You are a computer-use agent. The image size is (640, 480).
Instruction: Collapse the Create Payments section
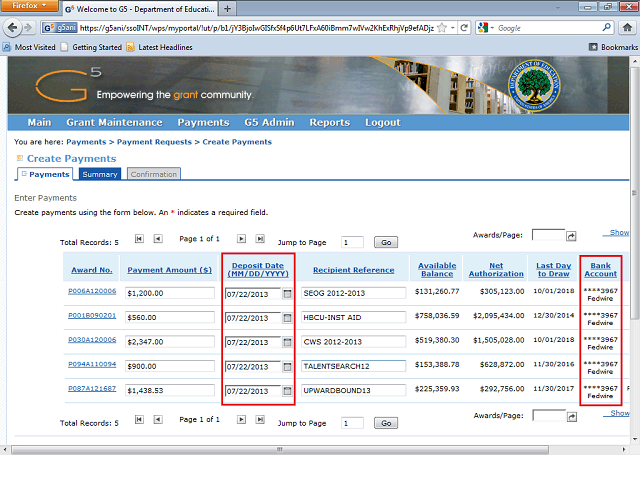point(20,159)
